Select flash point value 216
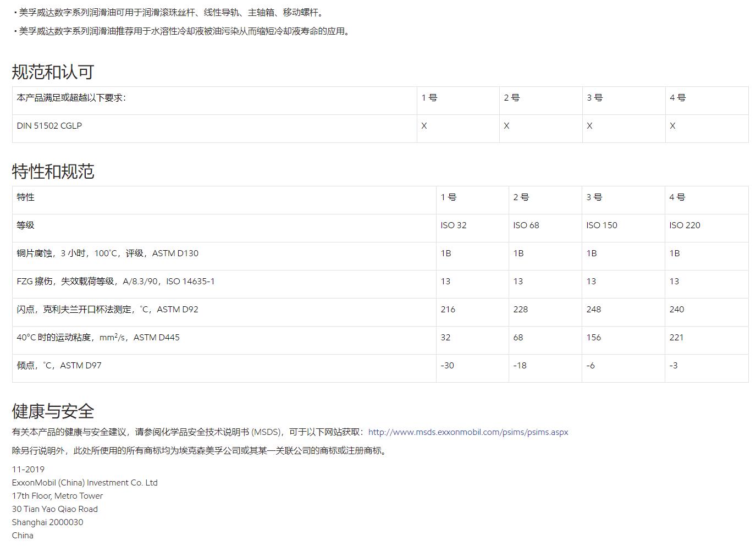This screenshot has width=756, height=557. click(448, 310)
